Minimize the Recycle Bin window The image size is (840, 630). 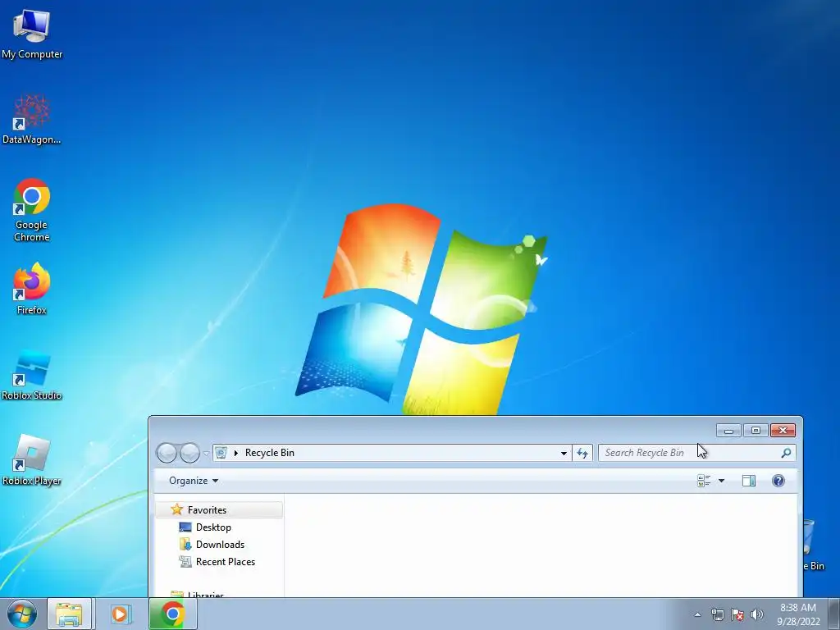coord(728,430)
